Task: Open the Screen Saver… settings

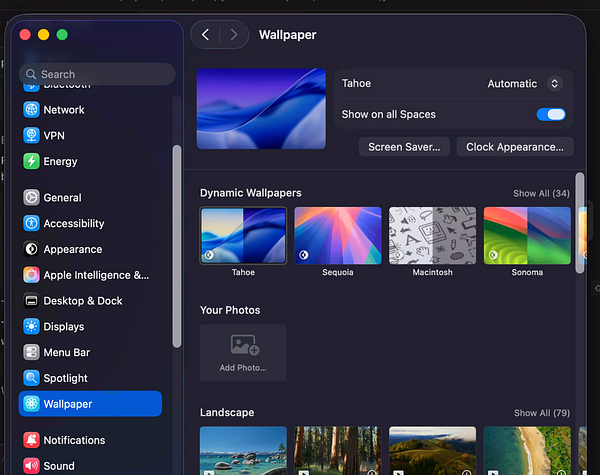Action: click(404, 147)
